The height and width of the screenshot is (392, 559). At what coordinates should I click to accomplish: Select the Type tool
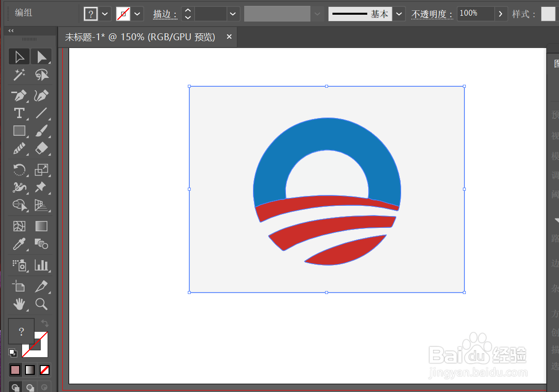(19, 113)
